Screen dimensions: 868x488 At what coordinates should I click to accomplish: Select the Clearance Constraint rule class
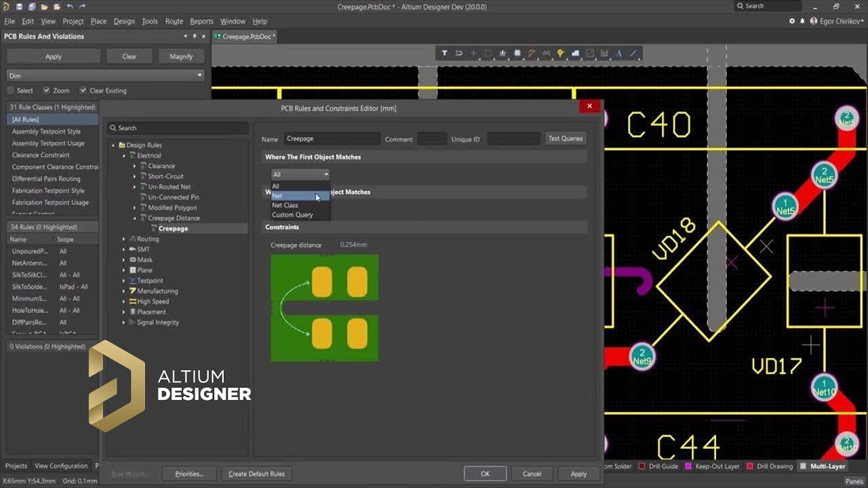click(41, 155)
